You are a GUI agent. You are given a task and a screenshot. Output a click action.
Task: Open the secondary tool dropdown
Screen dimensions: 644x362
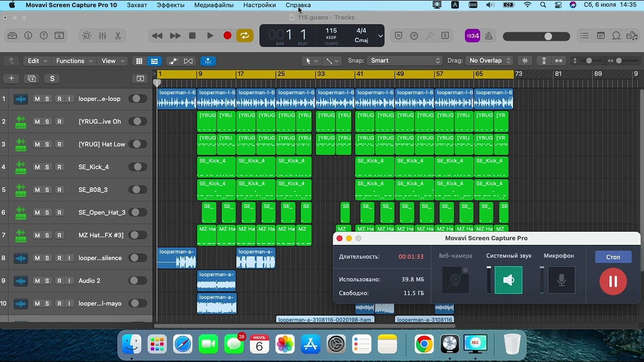[x=332, y=61]
